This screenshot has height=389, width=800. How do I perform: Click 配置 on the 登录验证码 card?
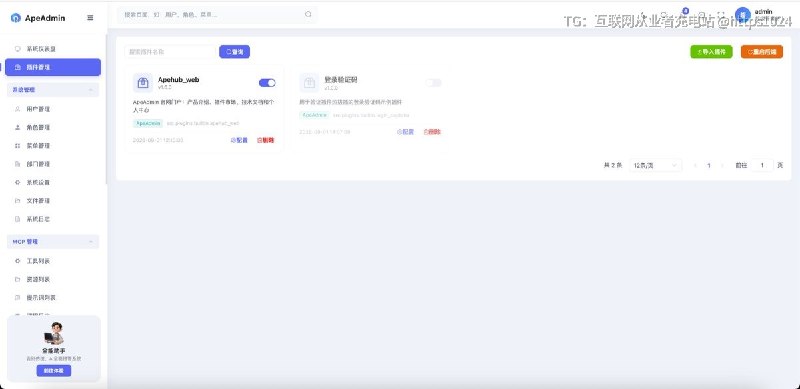click(x=405, y=132)
